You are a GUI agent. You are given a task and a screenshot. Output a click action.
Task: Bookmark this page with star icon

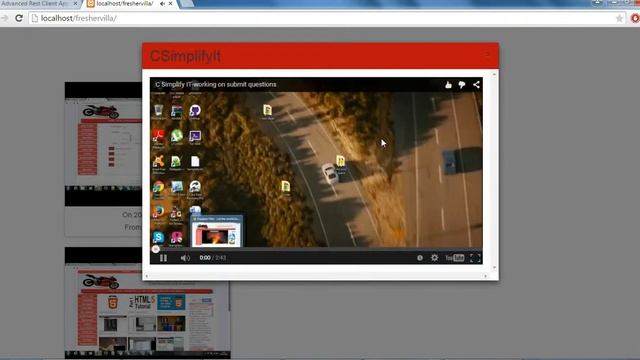(619, 18)
